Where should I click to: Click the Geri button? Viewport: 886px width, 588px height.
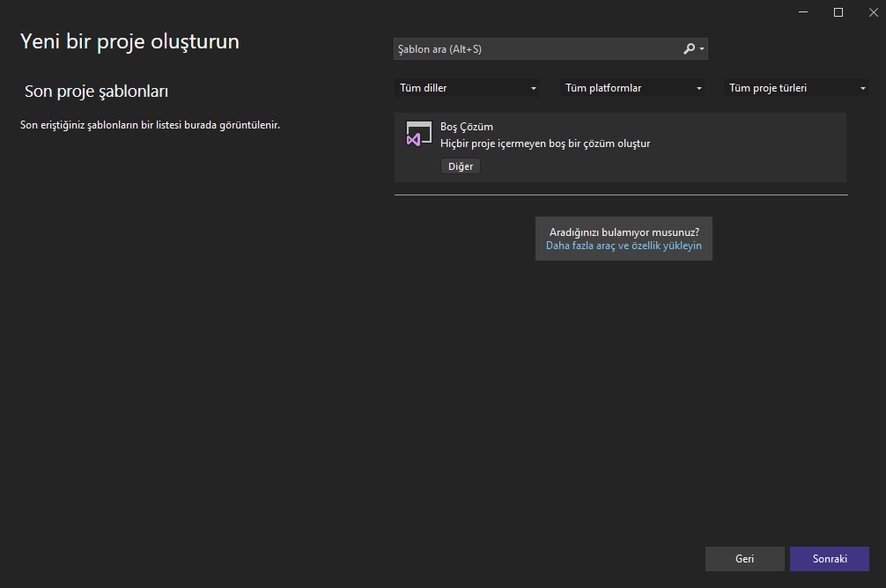[x=745, y=559]
